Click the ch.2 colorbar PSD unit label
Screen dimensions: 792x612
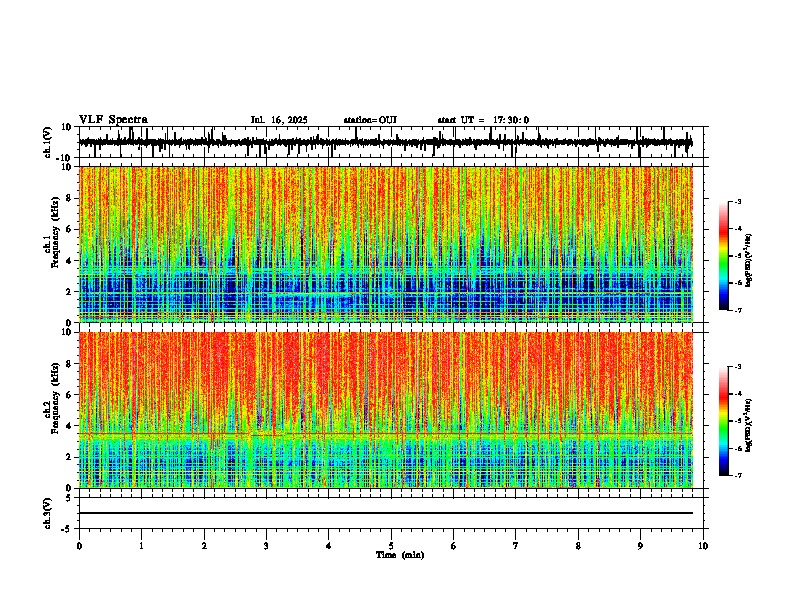(748, 425)
